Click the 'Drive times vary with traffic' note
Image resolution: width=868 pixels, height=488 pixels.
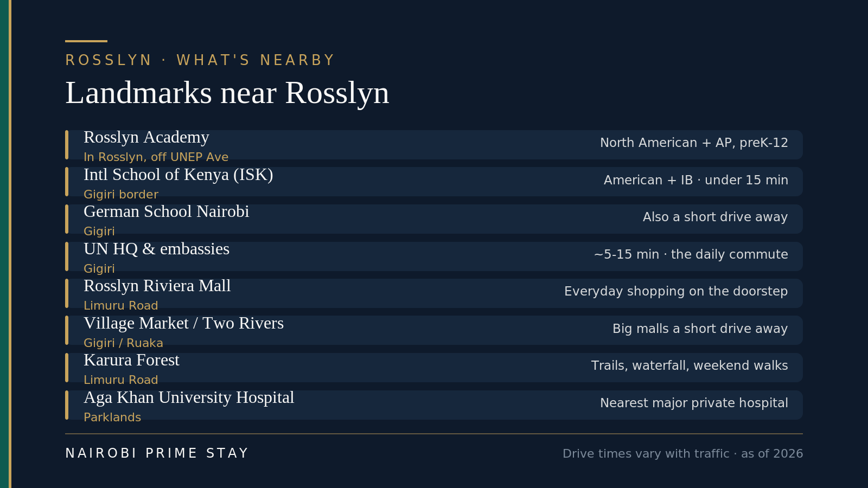click(x=646, y=454)
